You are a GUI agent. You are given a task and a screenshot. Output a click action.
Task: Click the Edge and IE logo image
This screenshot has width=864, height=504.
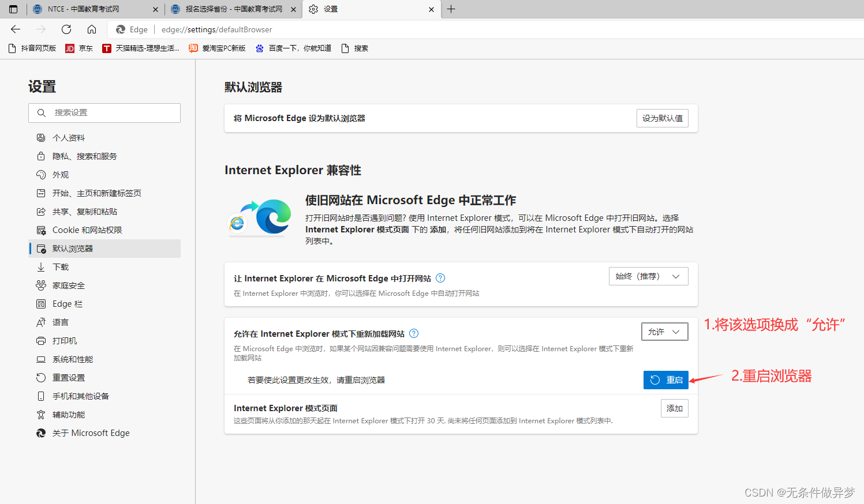coord(260,217)
